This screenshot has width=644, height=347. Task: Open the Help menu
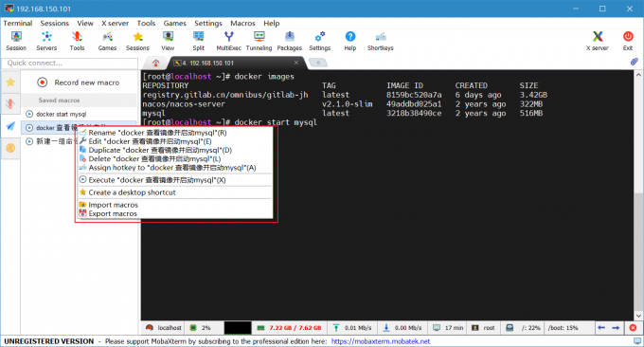point(272,23)
